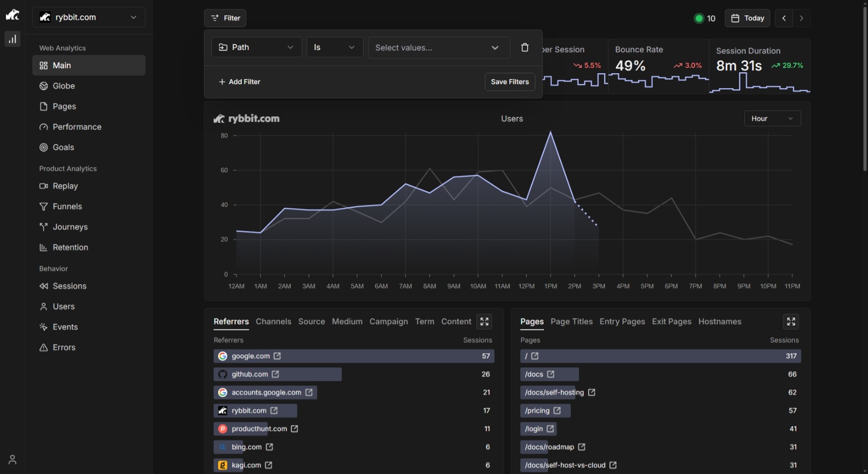Click Add Filter button
This screenshot has height=474, width=868.
[239, 82]
